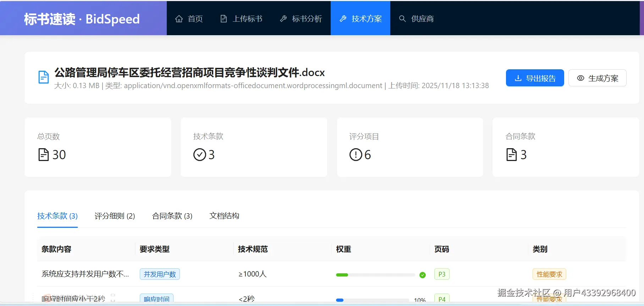Click the 评分项目 value 6
Screen dimensions: 644x306
pos(368,155)
